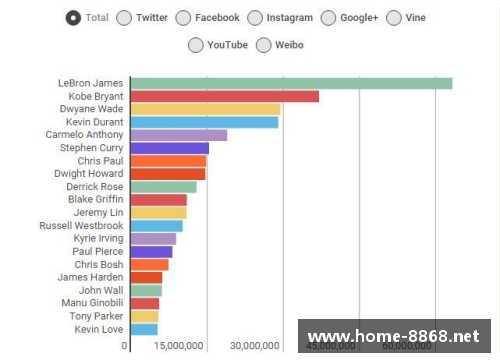This screenshot has height=362, width=500.
Task: Click Kevin Durant blue bar
Action: pyautogui.click(x=204, y=122)
